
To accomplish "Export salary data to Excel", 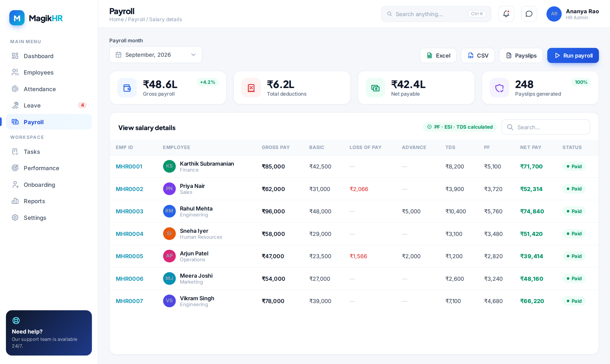I will click(x=438, y=56).
